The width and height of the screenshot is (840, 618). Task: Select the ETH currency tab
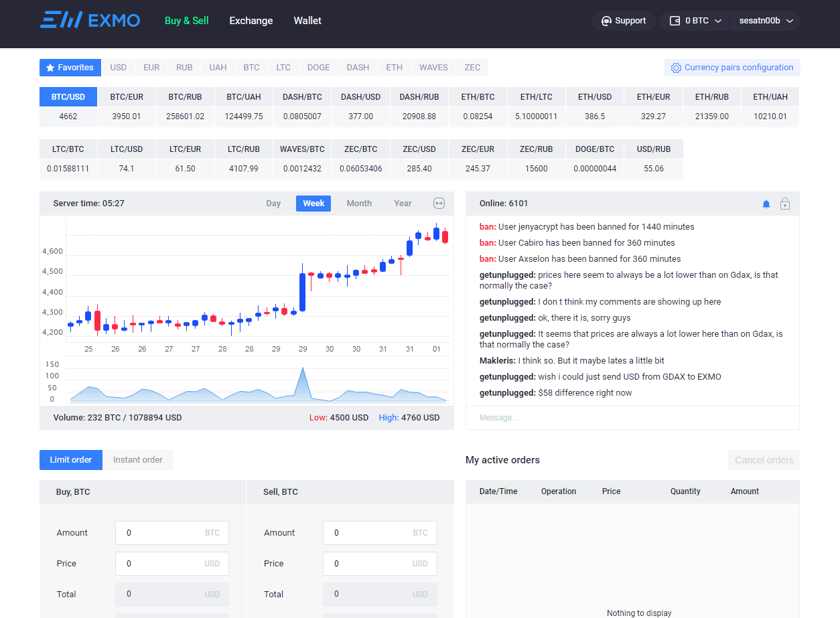395,68
